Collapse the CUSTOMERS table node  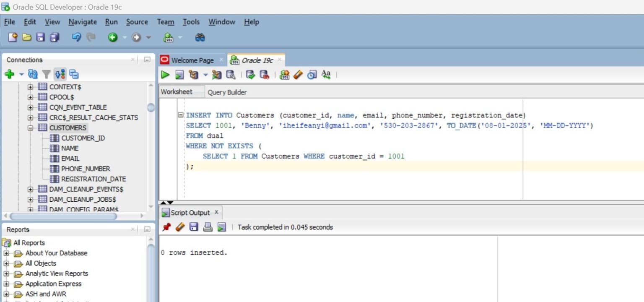[29, 128]
